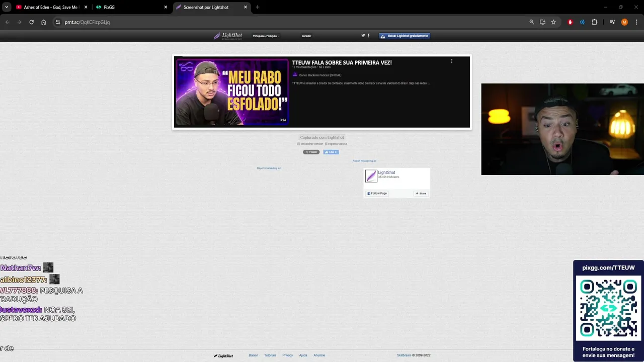Open the browser home page
The image size is (644, 362).
43,22
